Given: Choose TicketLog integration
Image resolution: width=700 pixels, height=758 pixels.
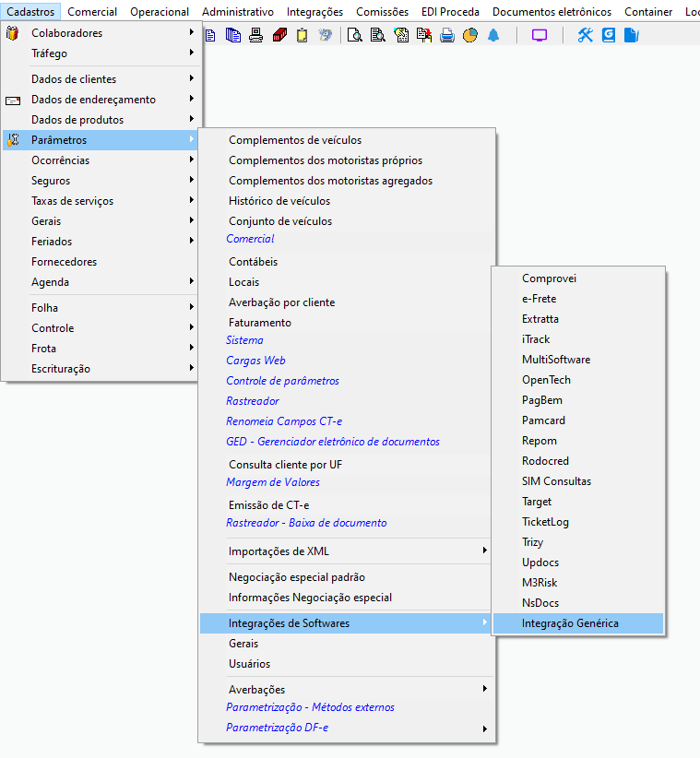Looking at the screenshot, I should (578, 522).
